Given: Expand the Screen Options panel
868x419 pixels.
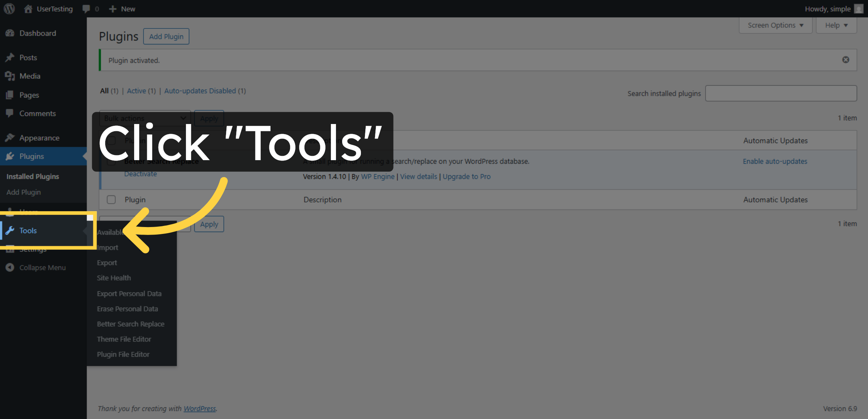Looking at the screenshot, I should click(775, 25).
